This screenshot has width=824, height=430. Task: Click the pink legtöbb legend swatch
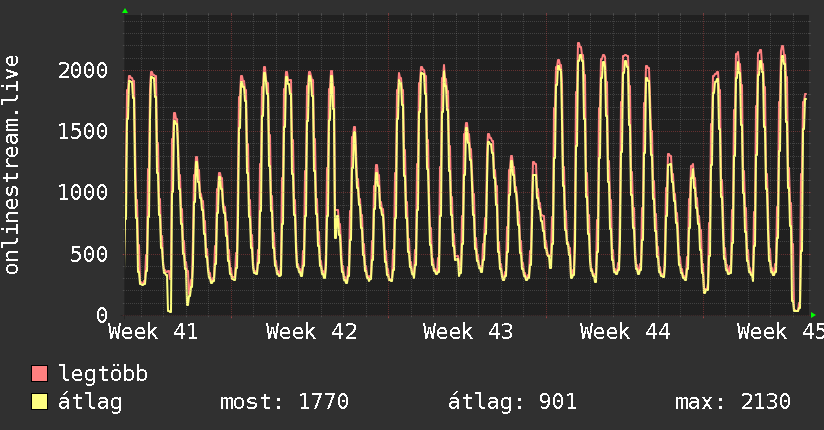point(39,373)
